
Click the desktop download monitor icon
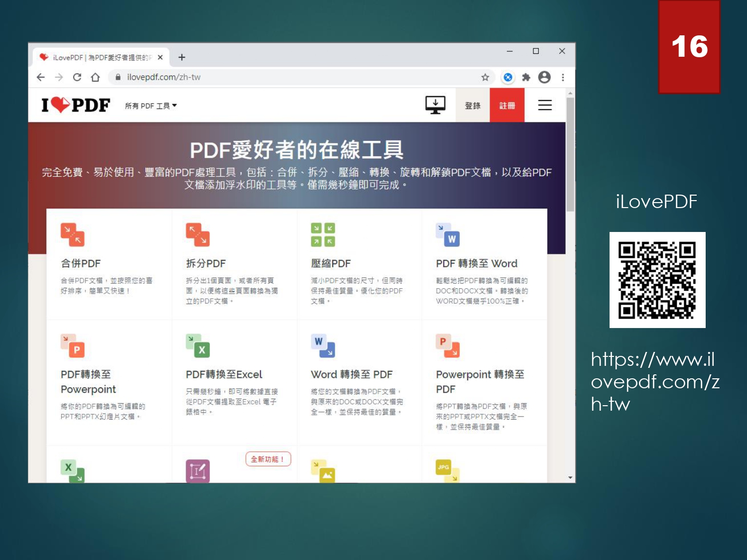[x=435, y=105]
